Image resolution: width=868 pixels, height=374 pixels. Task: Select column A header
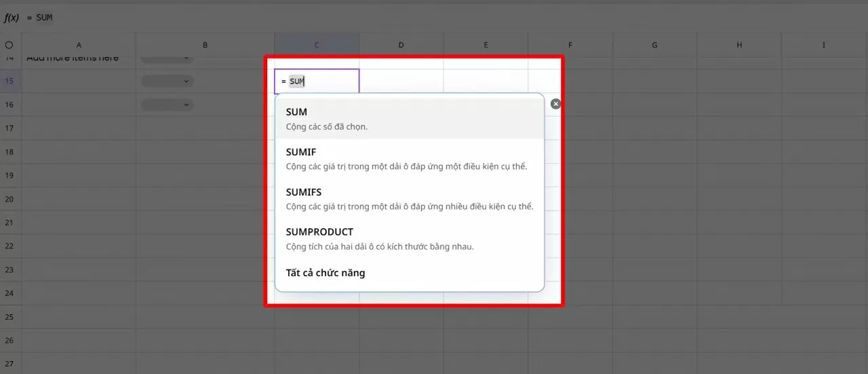point(79,45)
